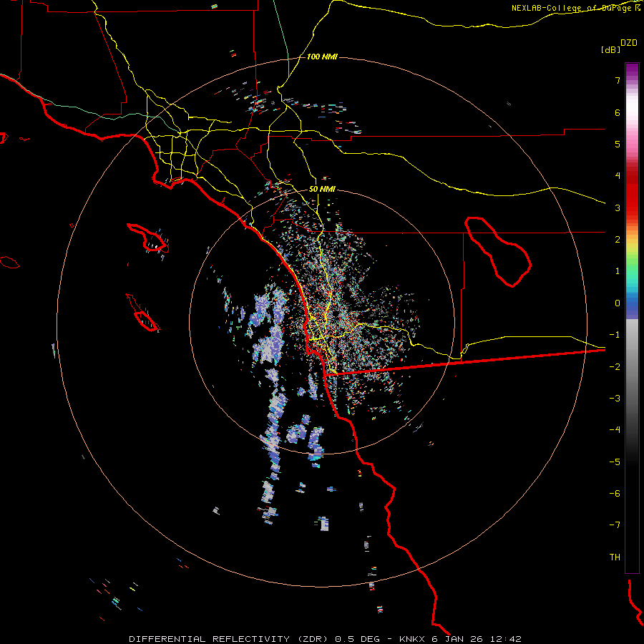Click the 5 tick label on scale
This screenshot has width=644, height=644.
(x=618, y=144)
